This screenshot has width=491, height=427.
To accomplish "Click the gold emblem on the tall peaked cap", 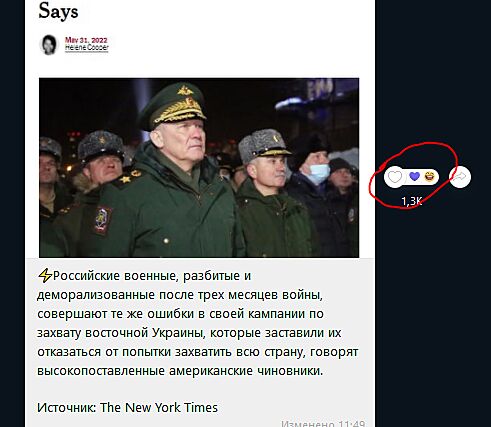I will pyautogui.click(x=185, y=90).
